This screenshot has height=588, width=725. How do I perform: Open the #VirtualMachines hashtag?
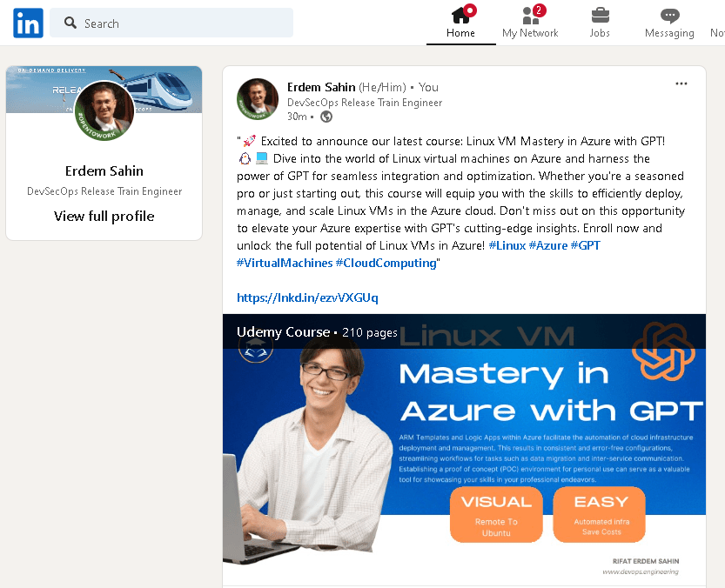(285, 263)
